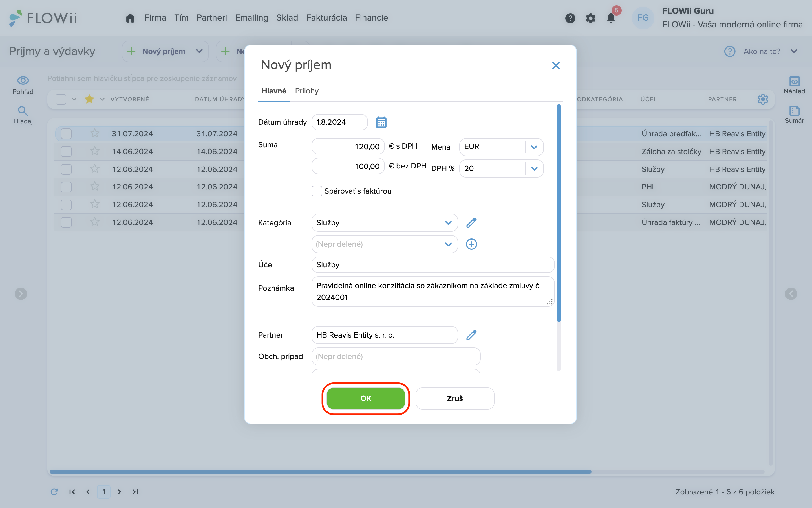Edit Kategória with pencil icon
Screen dimensions: 812x508
pyautogui.click(x=471, y=222)
